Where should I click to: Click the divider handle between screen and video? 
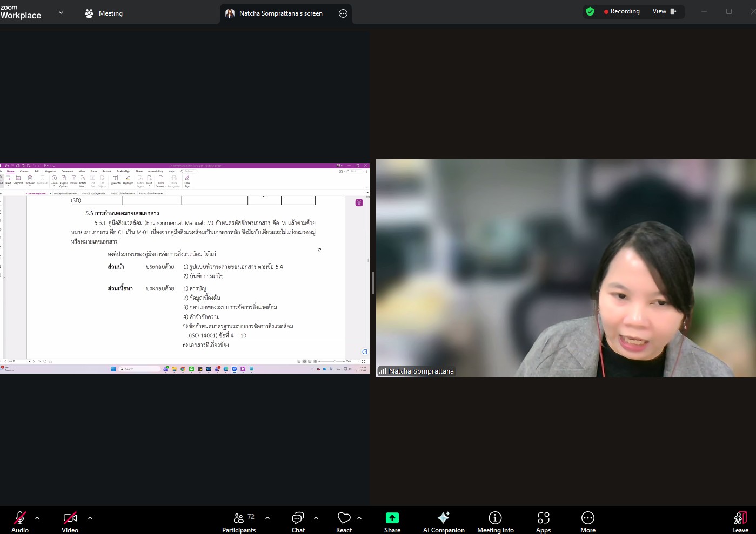[x=372, y=282]
